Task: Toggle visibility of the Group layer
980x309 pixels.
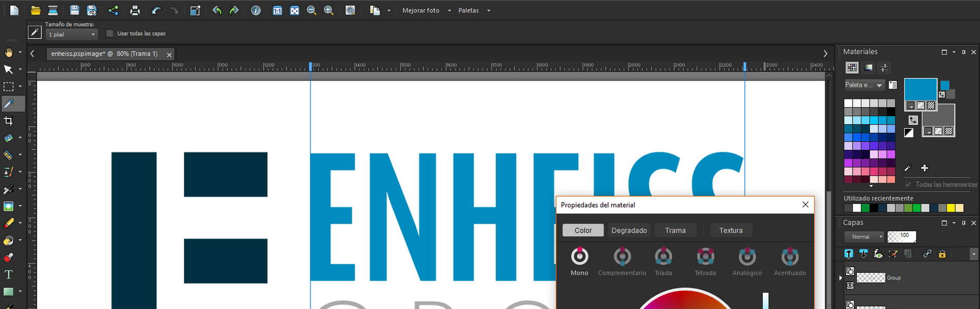Action: tap(850, 285)
